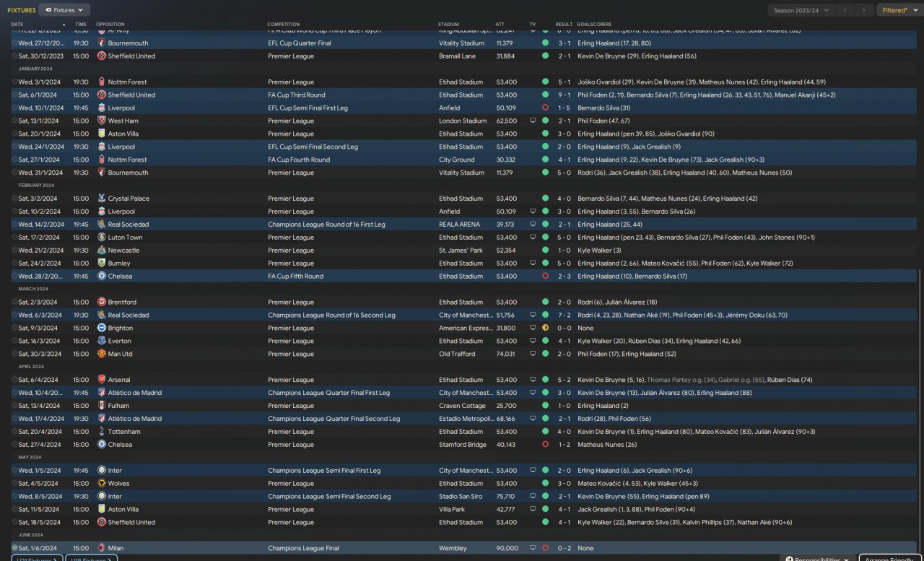Click the TV icon on the West Ham row

533,121
